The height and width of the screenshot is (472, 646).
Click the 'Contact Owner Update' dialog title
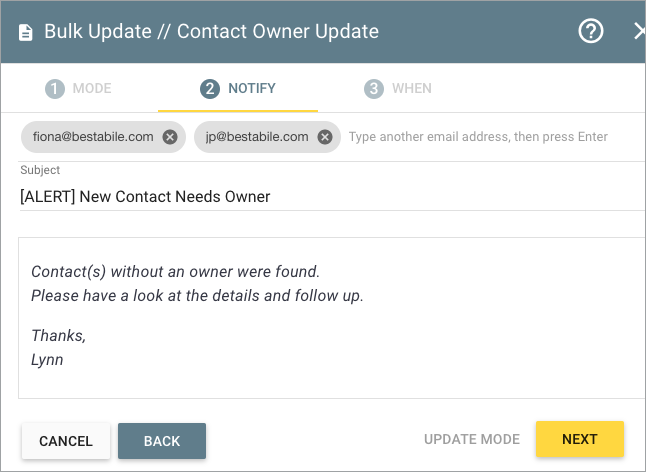coord(278,31)
